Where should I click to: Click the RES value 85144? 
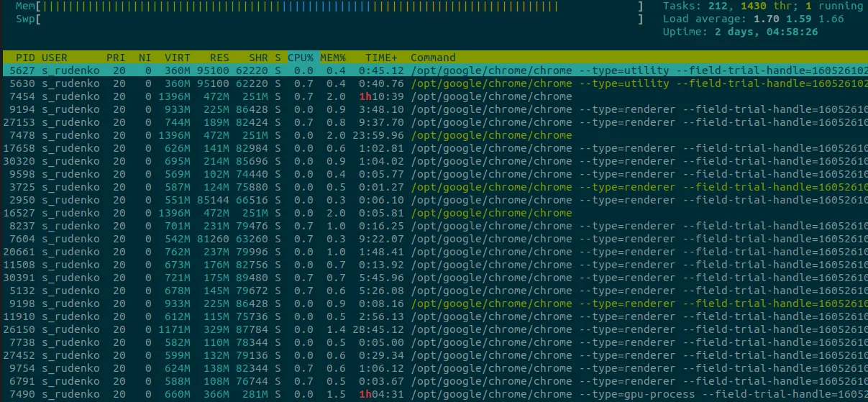point(213,200)
